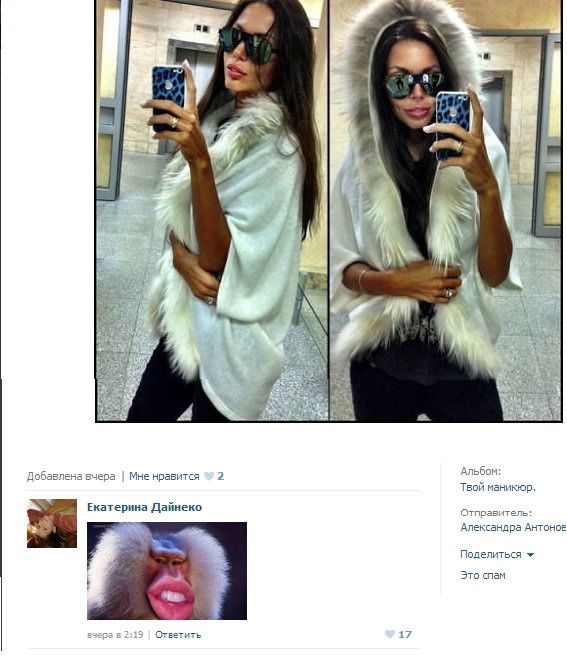Click the photo like count 2

point(221,476)
